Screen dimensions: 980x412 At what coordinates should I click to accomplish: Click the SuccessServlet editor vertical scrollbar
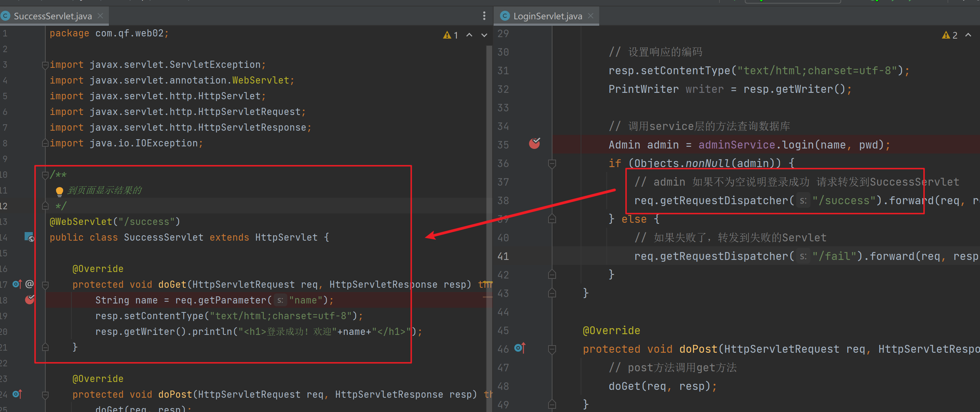click(489, 228)
